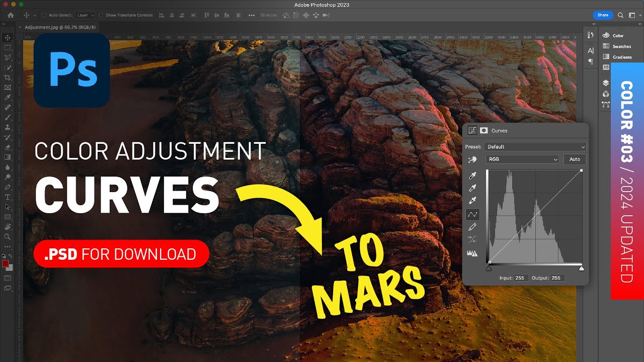Select the Eyedropper tool in the left toolbar
This screenshot has height=362, width=644.
click(x=8, y=97)
